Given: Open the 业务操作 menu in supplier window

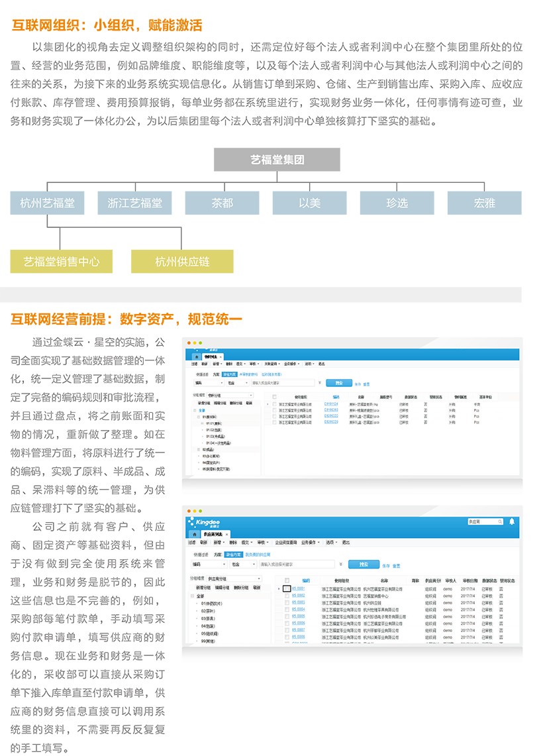Looking at the screenshot, I should tap(310, 541).
